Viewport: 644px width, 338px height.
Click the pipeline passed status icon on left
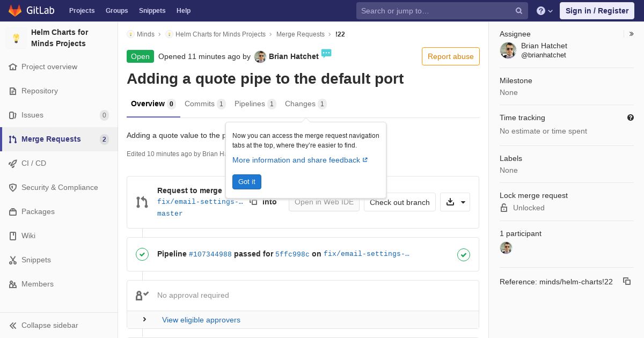click(142, 254)
